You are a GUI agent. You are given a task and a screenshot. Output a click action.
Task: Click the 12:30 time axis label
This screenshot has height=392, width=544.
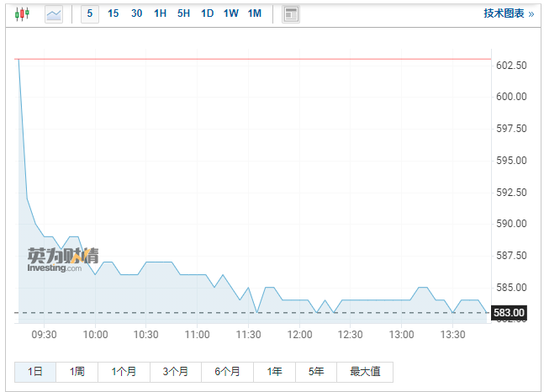[351, 335]
